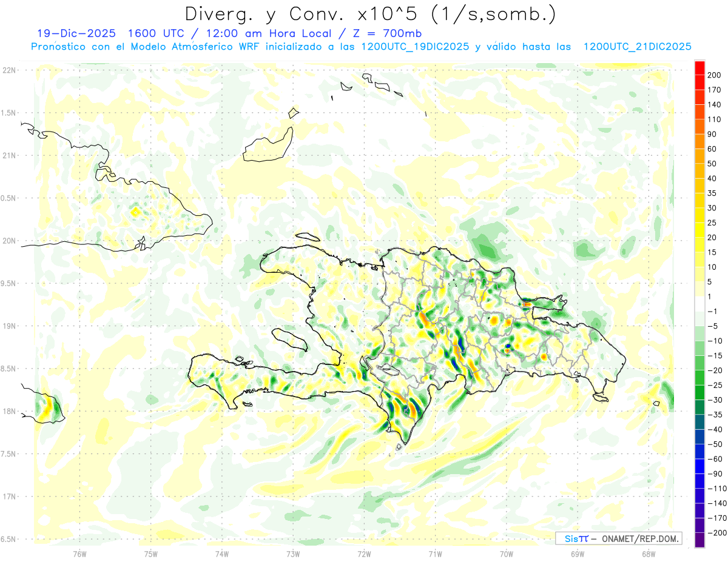Click the '75W' longitude axis label
This screenshot has width=728, height=562.
click(150, 554)
